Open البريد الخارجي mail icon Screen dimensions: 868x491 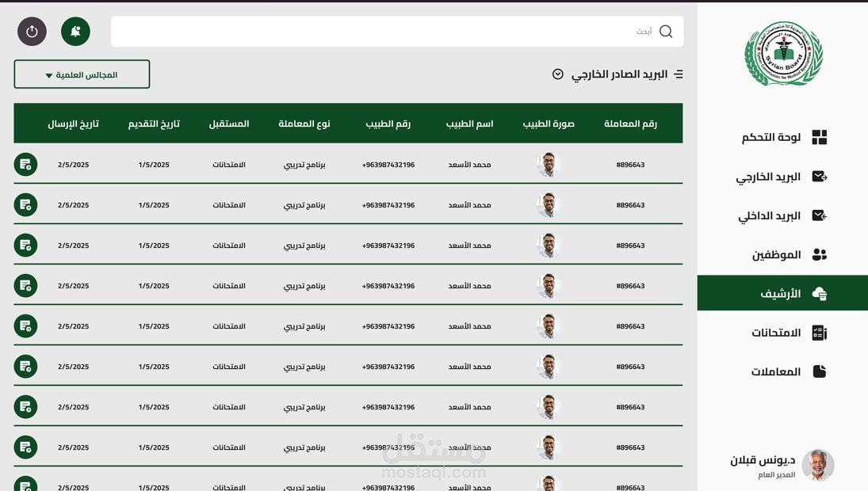pyautogui.click(x=820, y=177)
